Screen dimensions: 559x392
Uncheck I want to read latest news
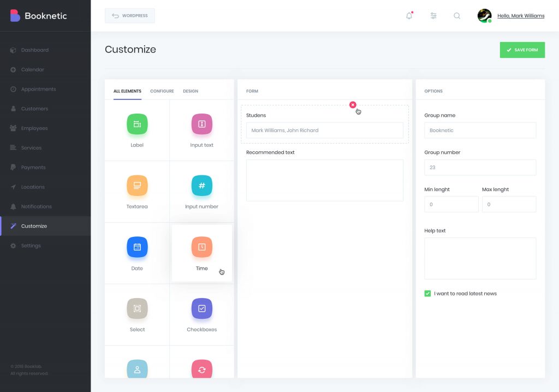[x=427, y=294]
